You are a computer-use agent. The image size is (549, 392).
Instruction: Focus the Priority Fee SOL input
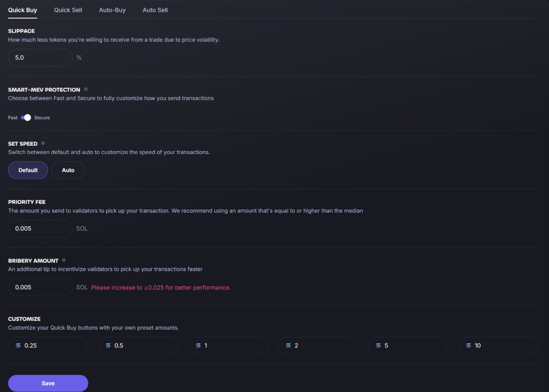coord(40,228)
